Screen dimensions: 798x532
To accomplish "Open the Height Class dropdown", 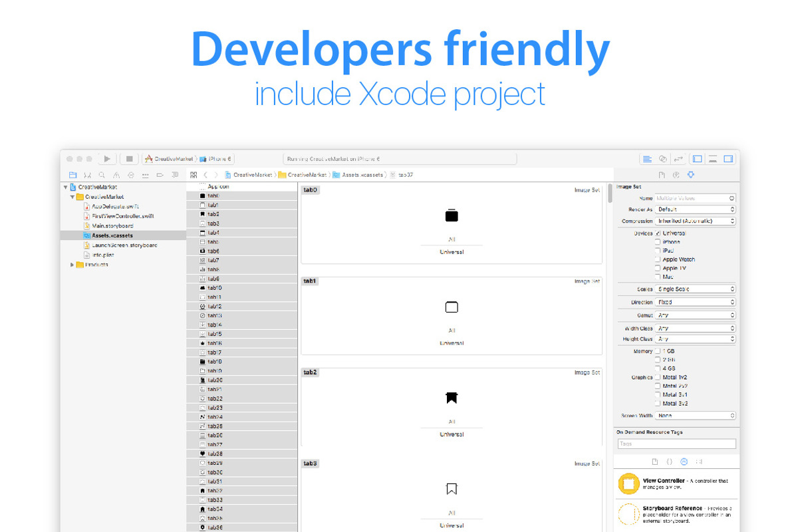I will [696, 339].
